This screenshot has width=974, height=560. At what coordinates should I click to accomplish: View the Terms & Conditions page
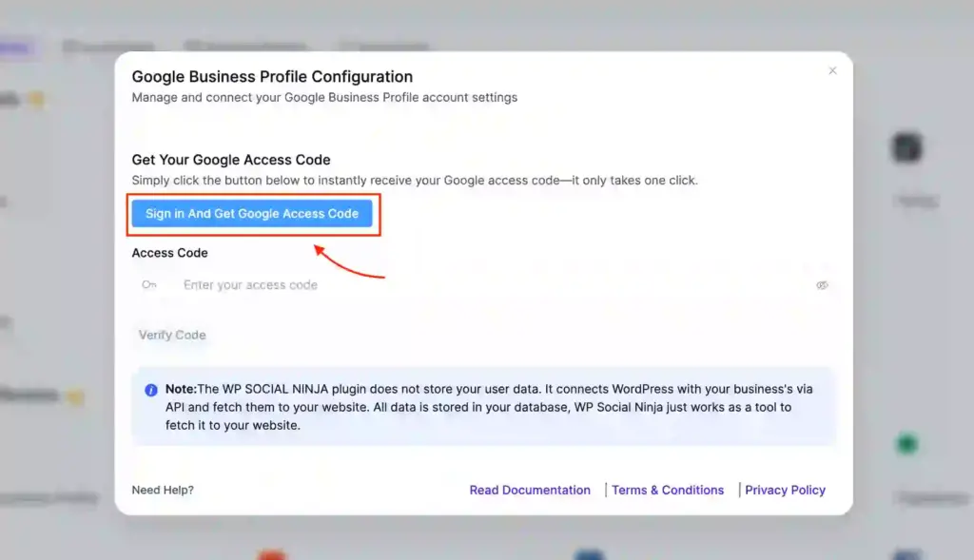(668, 490)
